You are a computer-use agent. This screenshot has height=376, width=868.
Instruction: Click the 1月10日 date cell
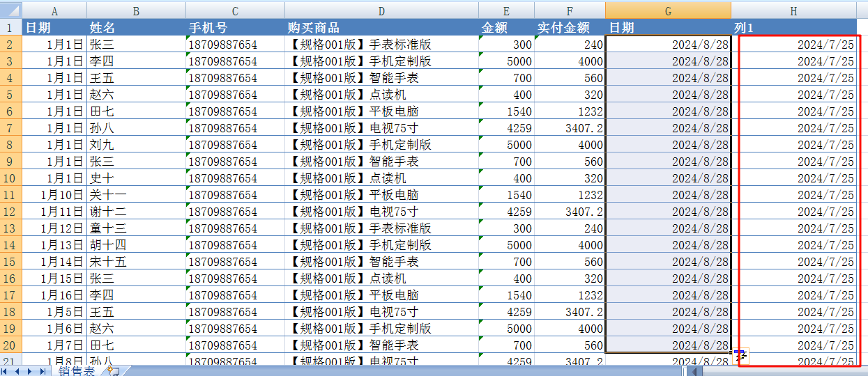(x=54, y=195)
